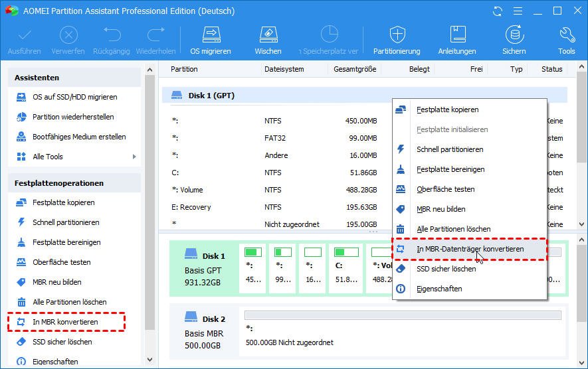The width and height of the screenshot is (588, 369).
Task: Select OS auf SSD/HDD migrieren wizard
Action: [x=74, y=97]
